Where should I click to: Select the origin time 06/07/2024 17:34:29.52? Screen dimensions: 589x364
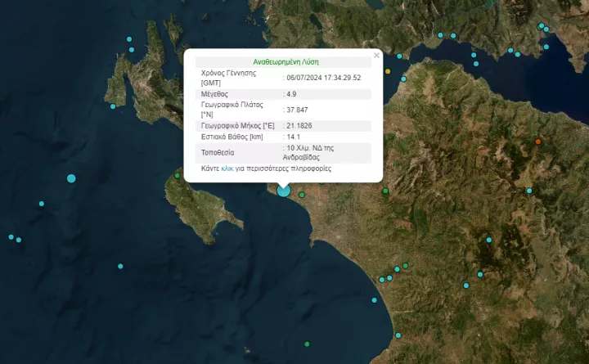click(323, 78)
